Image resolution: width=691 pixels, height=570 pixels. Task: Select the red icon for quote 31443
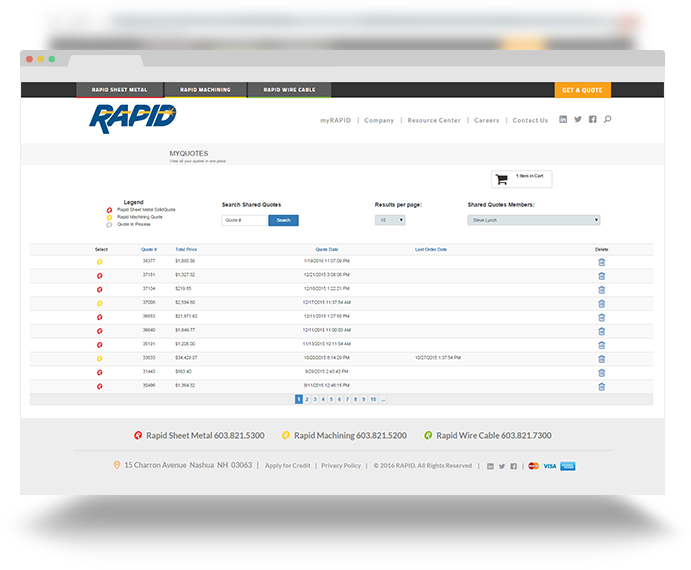tap(100, 373)
